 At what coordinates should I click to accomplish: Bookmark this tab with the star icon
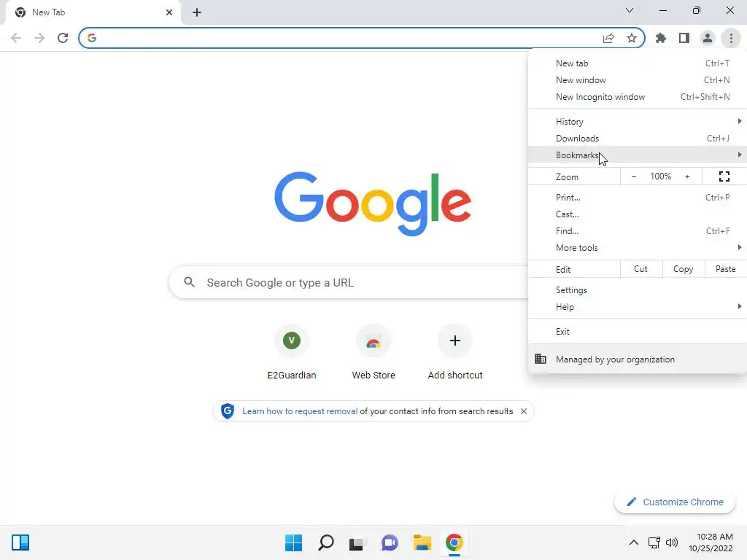[x=632, y=38]
